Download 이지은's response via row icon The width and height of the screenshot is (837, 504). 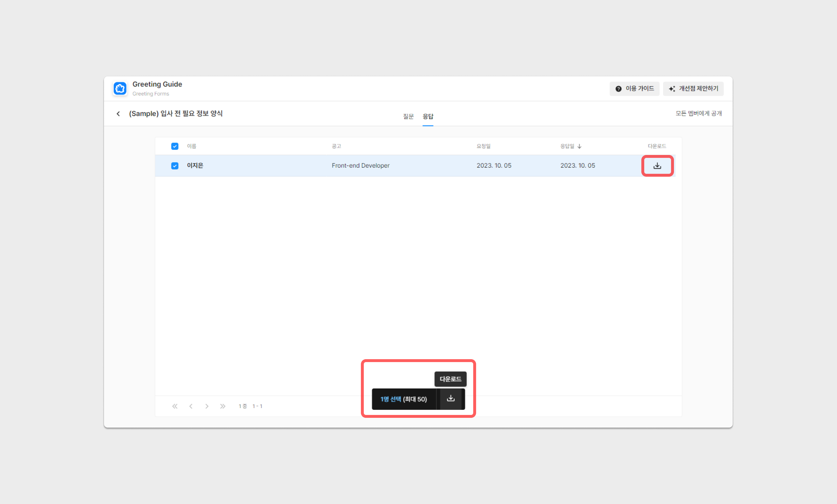[x=657, y=166]
